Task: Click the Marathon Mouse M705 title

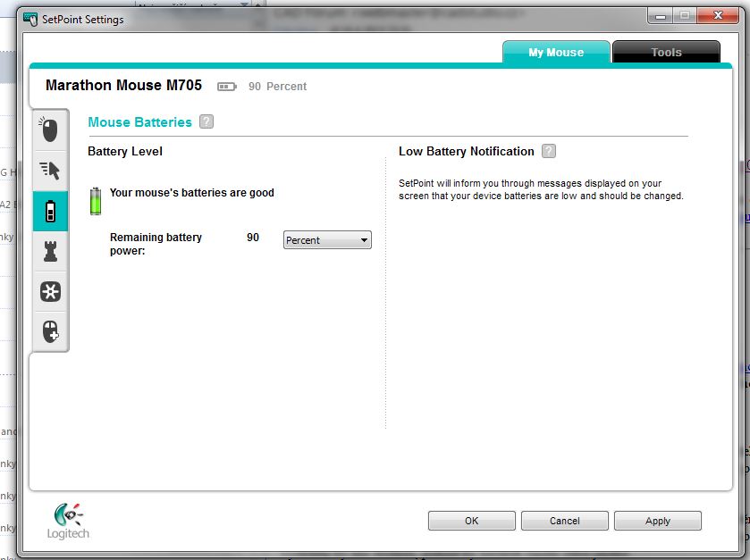Action: click(123, 86)
